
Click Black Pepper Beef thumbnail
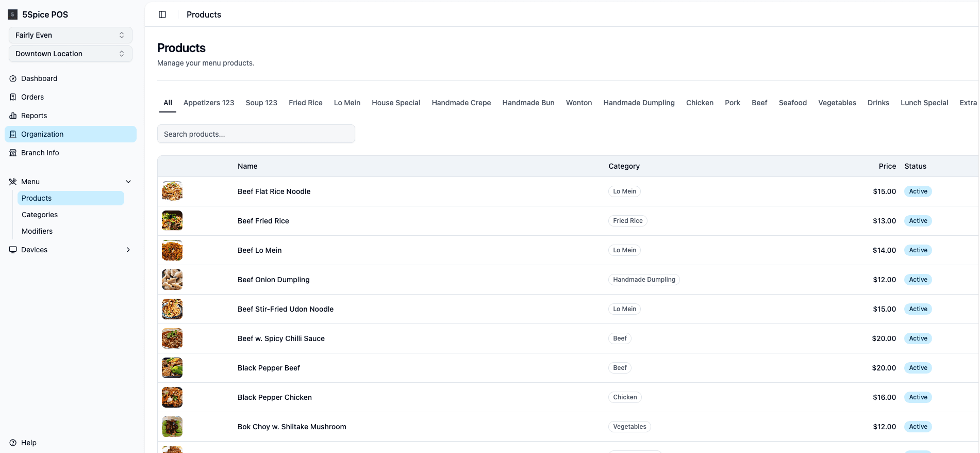172,368
